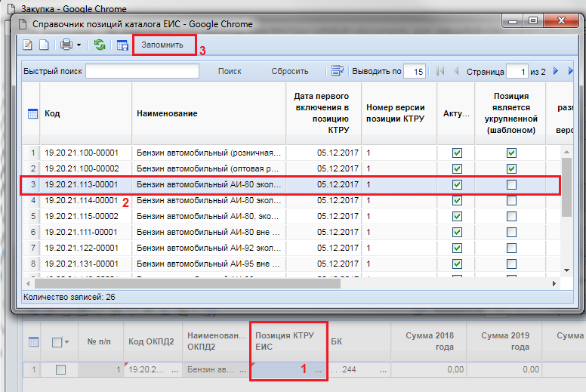Refresh the catalog list with green arrows

pyautogui.click(x=99, y=45)
